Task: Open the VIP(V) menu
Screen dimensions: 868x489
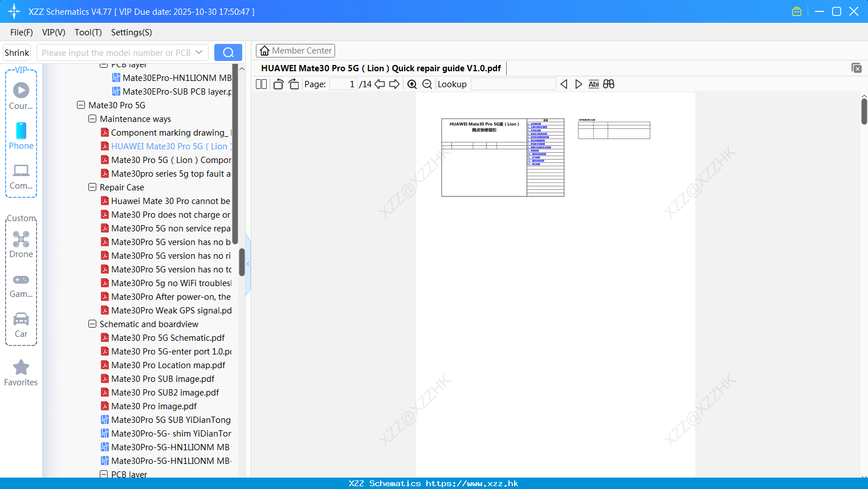Action: [54, 32]
